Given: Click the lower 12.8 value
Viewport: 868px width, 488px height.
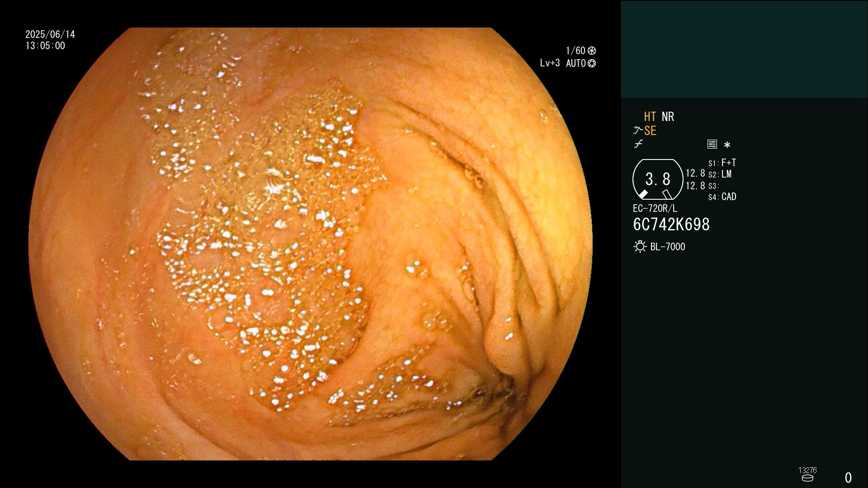Looking at the screenshot, I should [695, 186].
